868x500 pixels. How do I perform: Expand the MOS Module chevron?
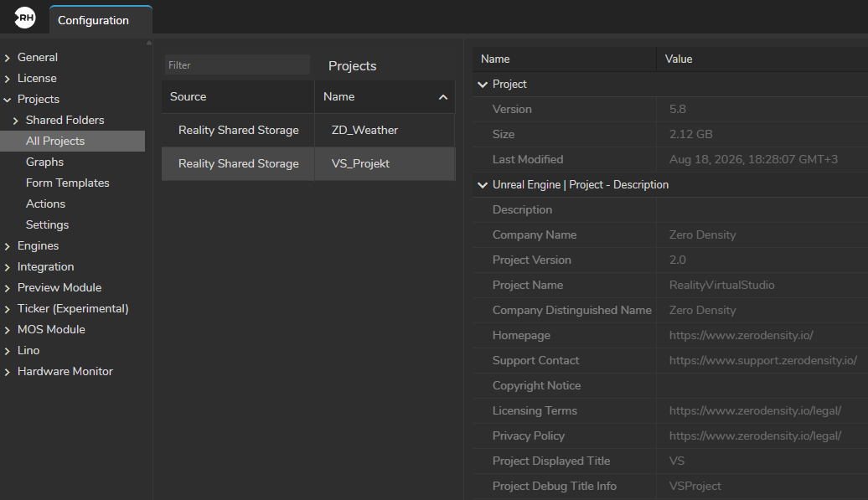point(8,330)
